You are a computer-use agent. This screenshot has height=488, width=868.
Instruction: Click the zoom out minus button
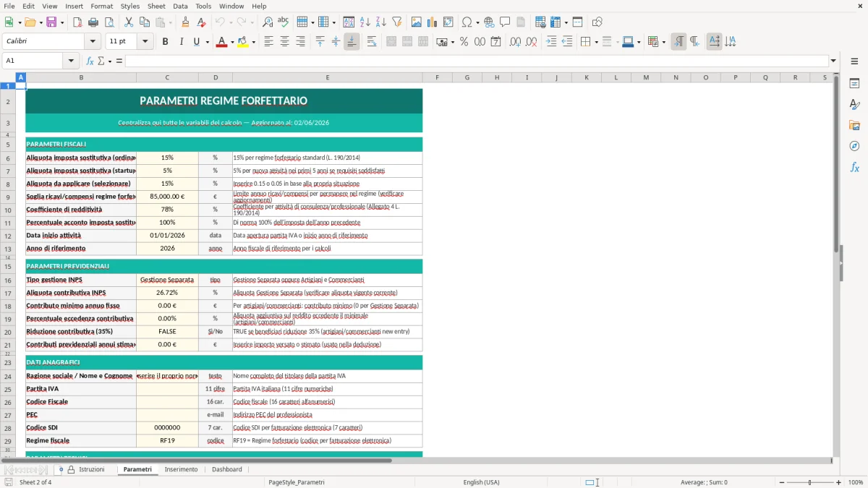780,482
